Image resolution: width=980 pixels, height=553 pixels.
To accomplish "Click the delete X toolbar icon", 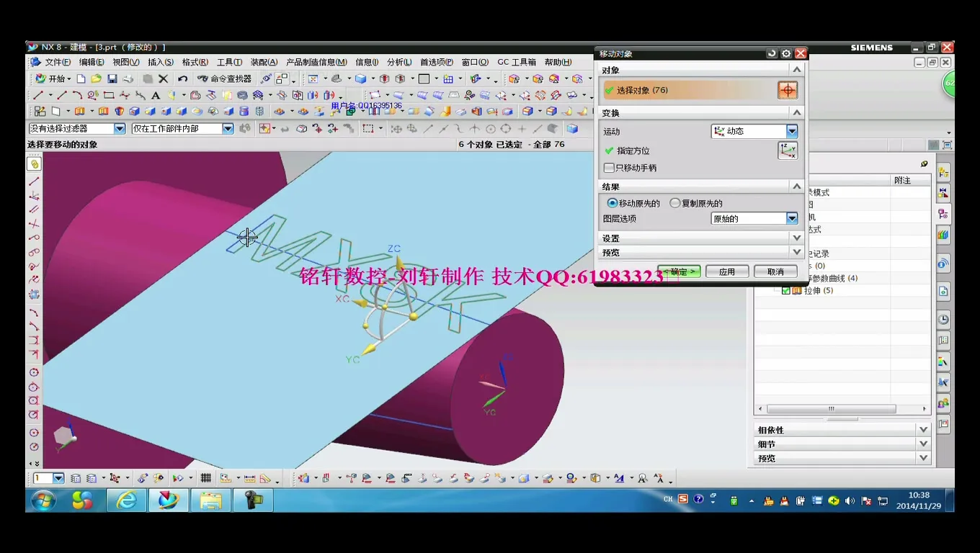I will pyautogui.click(x=164, y=78).
